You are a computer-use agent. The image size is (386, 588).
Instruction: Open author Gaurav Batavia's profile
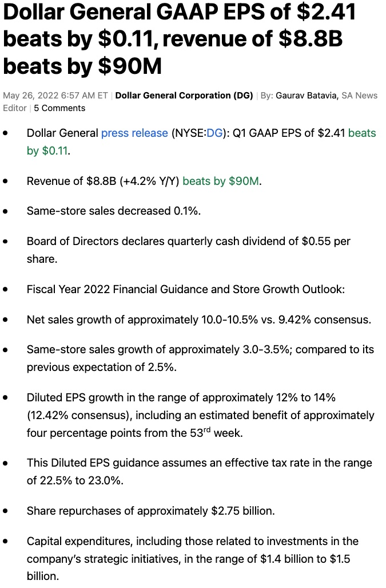coord(307,96)
